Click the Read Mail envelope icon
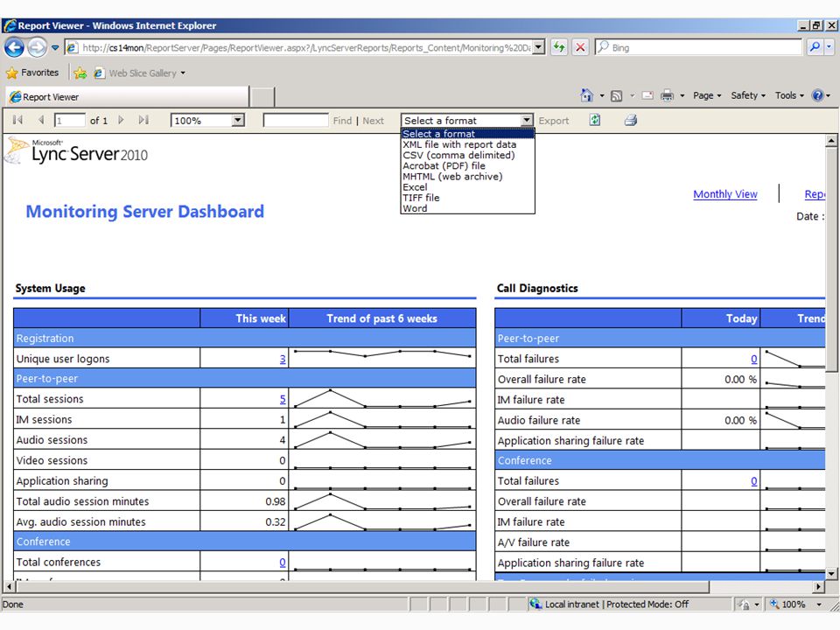This screenshot has height=630, width=840. click(x=647, y=95)
